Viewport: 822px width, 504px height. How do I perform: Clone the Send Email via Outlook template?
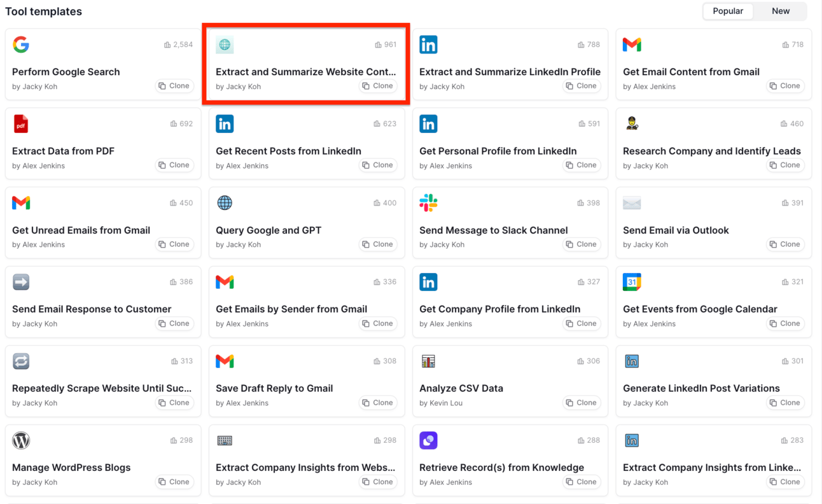(785, 244)
